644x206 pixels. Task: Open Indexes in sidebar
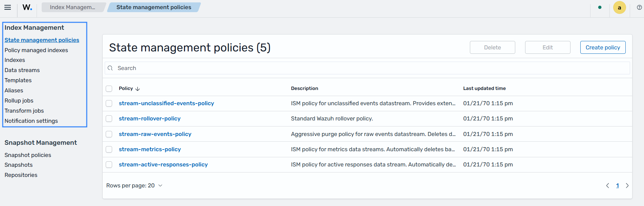pyautogui.click(x=15, y=60)
